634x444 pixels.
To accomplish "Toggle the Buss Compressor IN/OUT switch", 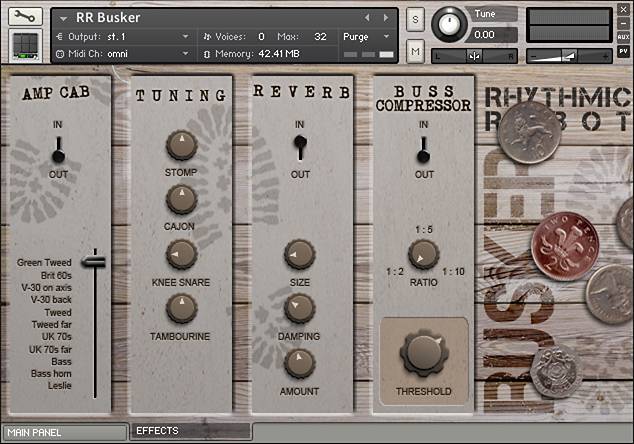I will pos(423,150).
